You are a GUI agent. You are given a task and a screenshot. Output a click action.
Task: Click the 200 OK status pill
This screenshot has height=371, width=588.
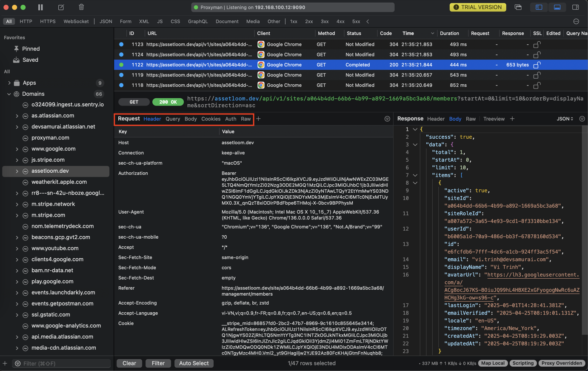[x=168, y=102]
